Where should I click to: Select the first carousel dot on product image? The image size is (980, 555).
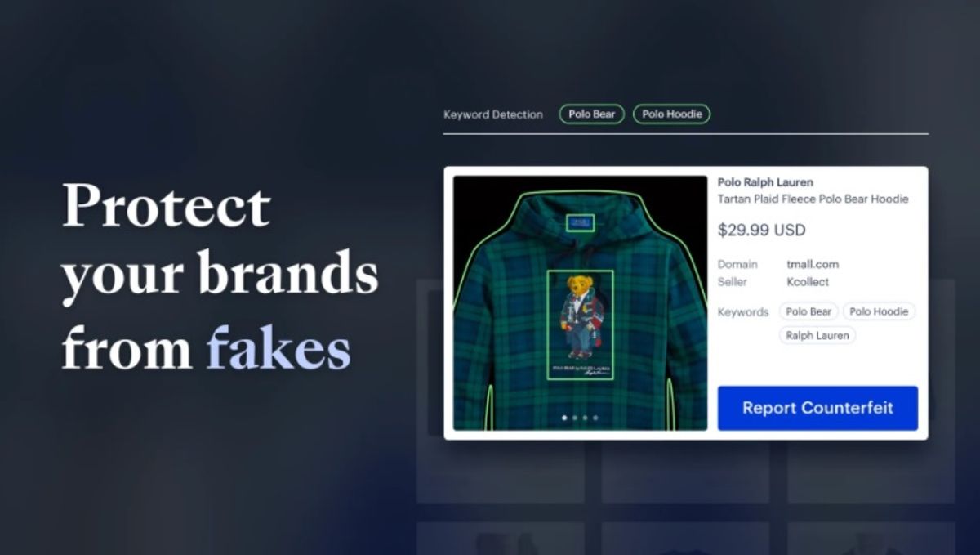(564, 418)
